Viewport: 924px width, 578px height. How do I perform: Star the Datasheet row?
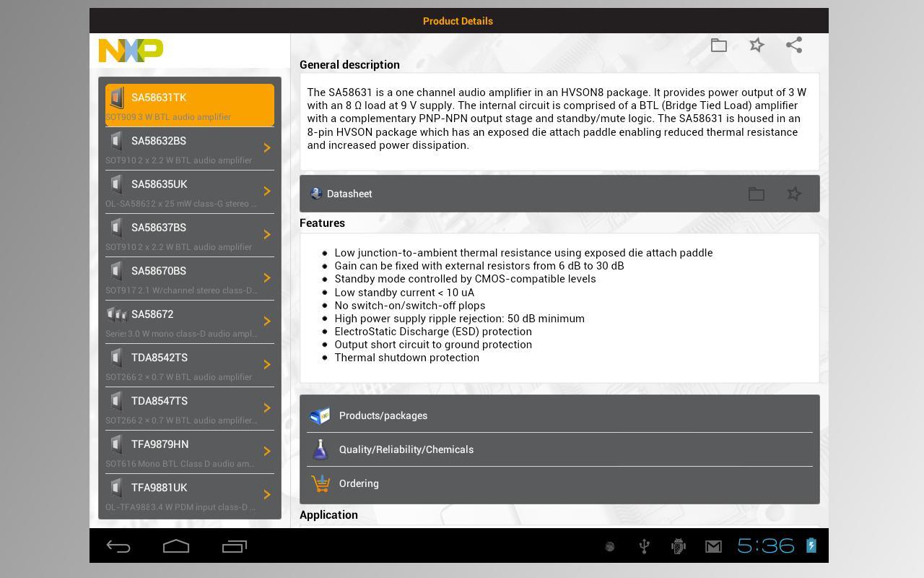point(794,194)
